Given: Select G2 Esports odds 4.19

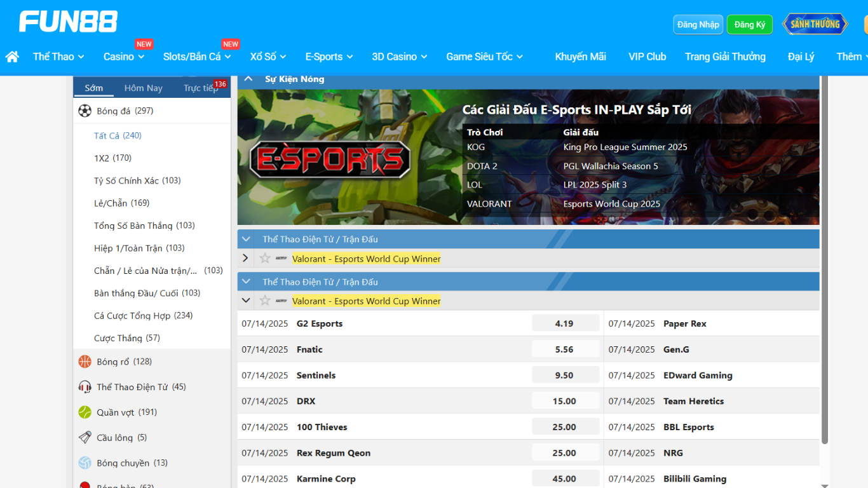Looking at the screenshot, I should [564, 323].
